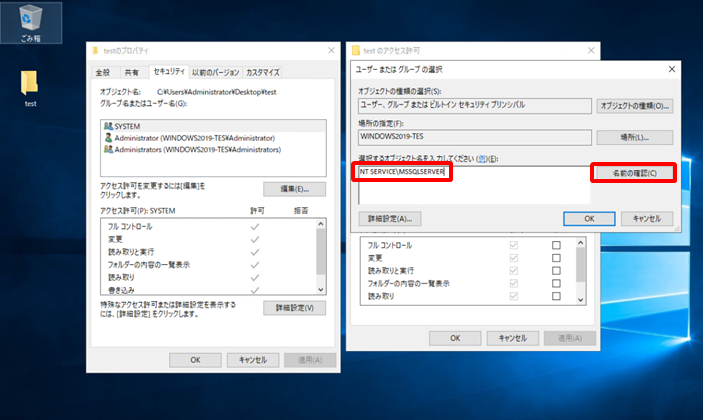Click OK in test properties window
Image resolution: width=703 pixels, height=420 pixels.
tap(195, 360)
